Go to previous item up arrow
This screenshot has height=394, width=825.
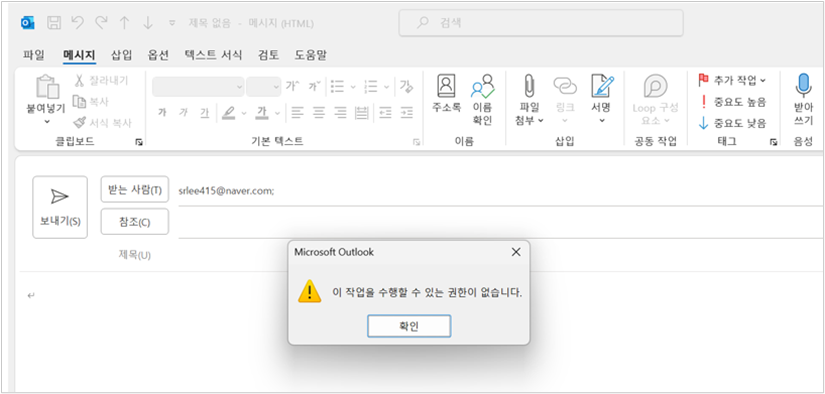124,23
